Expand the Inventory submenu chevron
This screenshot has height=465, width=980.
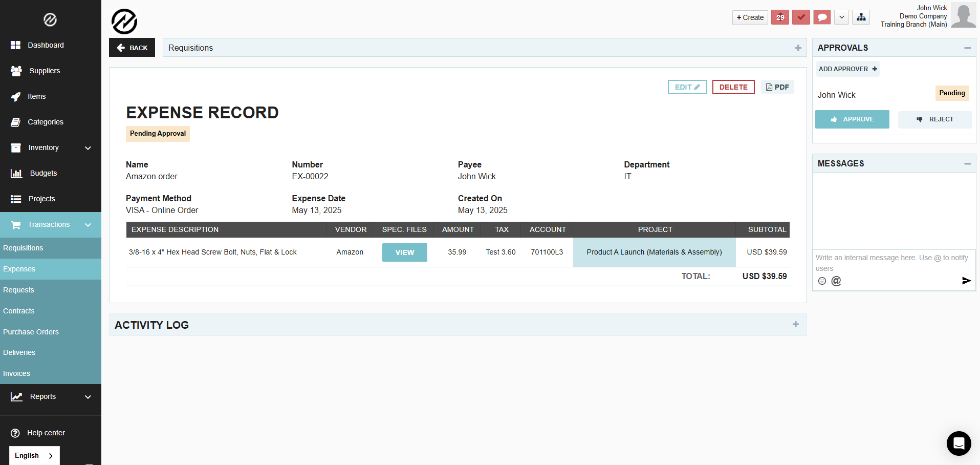tap(88, 148)
